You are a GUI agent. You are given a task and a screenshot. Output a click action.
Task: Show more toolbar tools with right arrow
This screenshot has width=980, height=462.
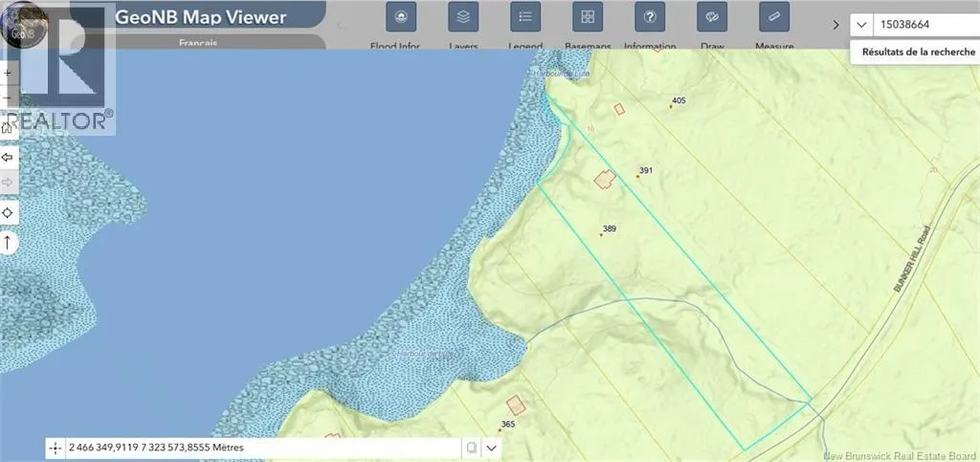pyautogui.click(x=835, y=25)
